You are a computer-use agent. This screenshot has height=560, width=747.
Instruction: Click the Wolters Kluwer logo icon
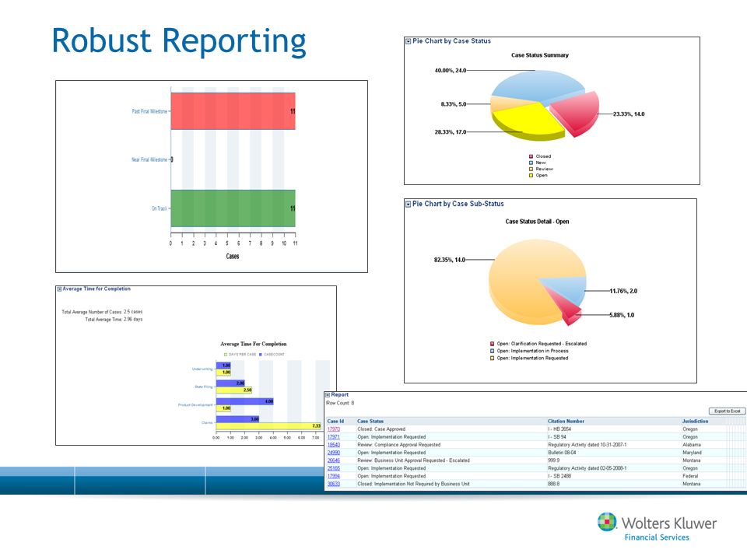click(607, 522)
